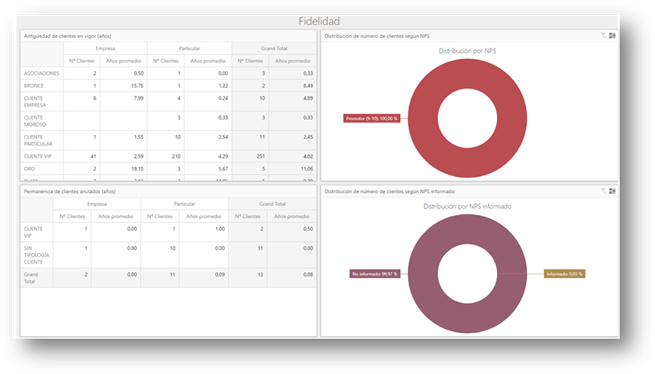Click the 19.15 value in ORO row

point(137,169)
